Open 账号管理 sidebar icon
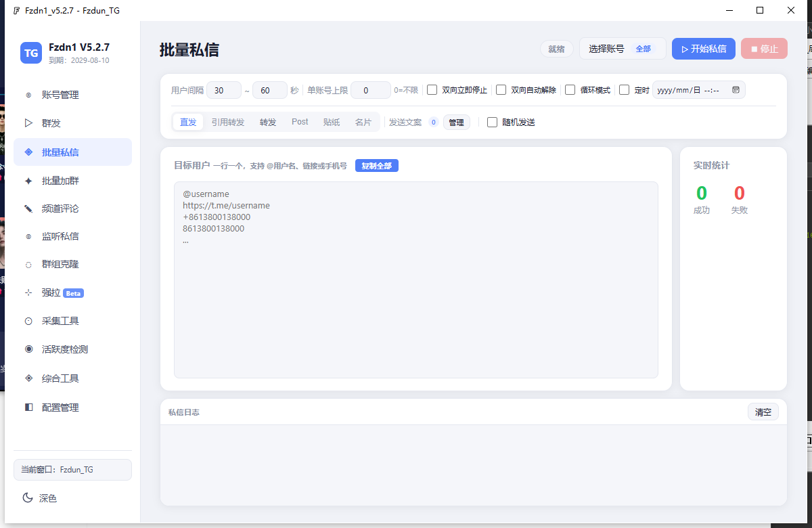 28,95
